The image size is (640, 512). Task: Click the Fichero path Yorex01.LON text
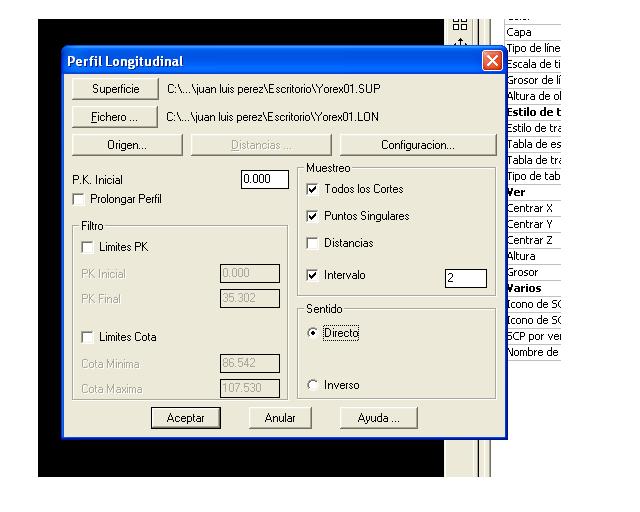[273, 117]
